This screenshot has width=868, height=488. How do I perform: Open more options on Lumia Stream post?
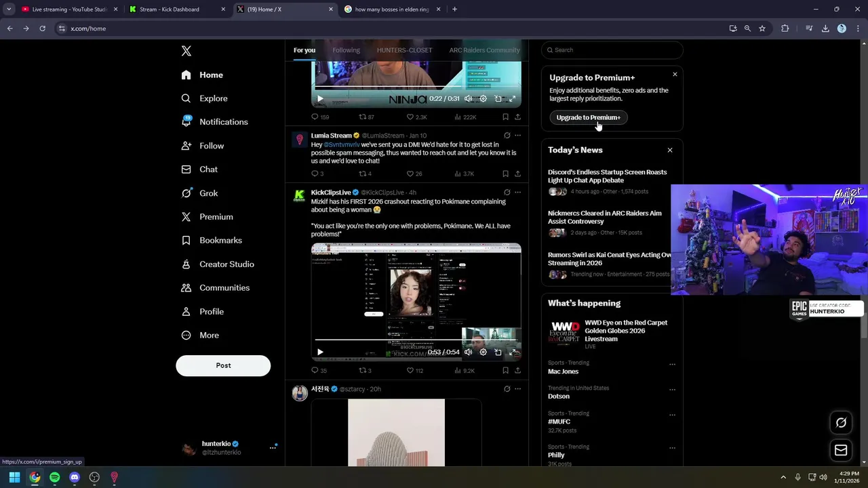pyautogui.click(x=518, y=136)
